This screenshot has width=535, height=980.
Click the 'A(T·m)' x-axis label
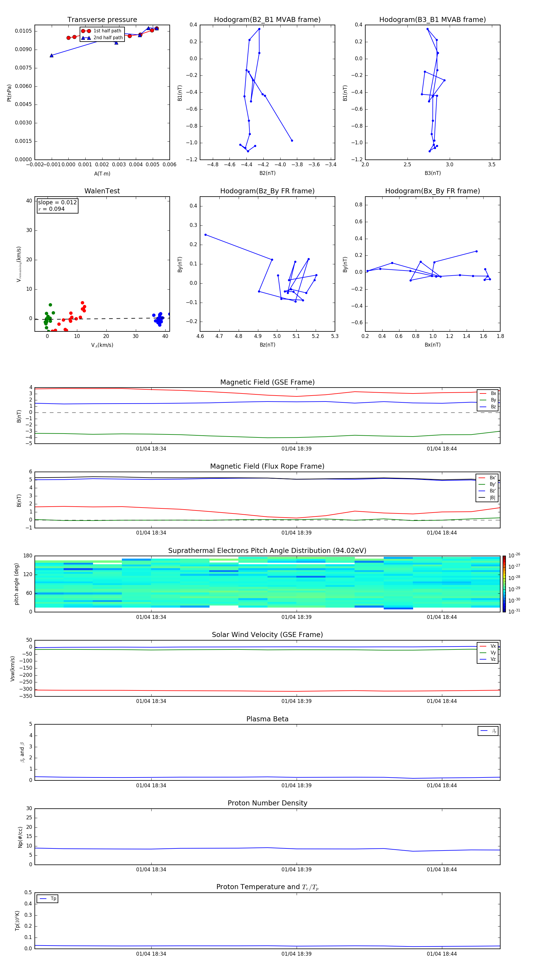click(x=102, y=174)
